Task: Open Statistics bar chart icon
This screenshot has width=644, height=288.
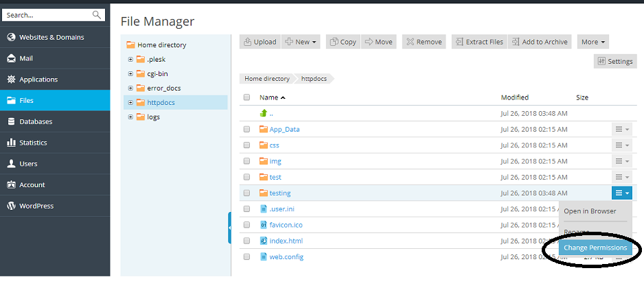Action: tap(11, 143)
